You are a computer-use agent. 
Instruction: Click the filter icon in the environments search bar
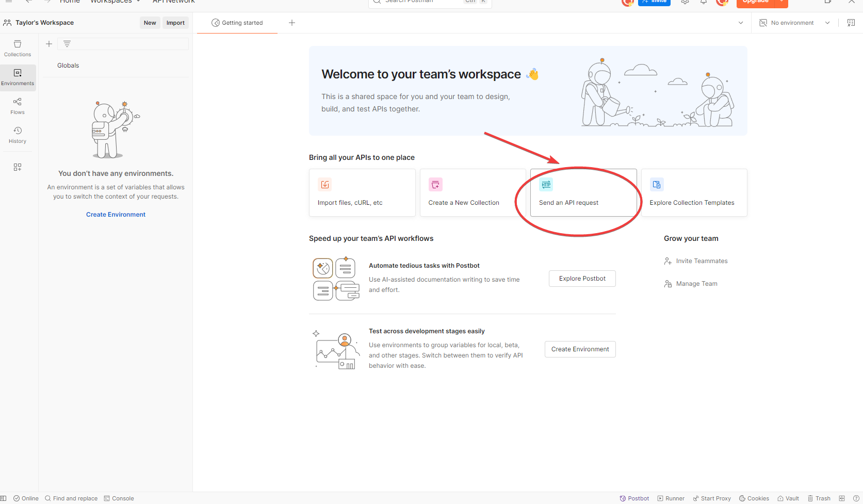coord(67,44)
